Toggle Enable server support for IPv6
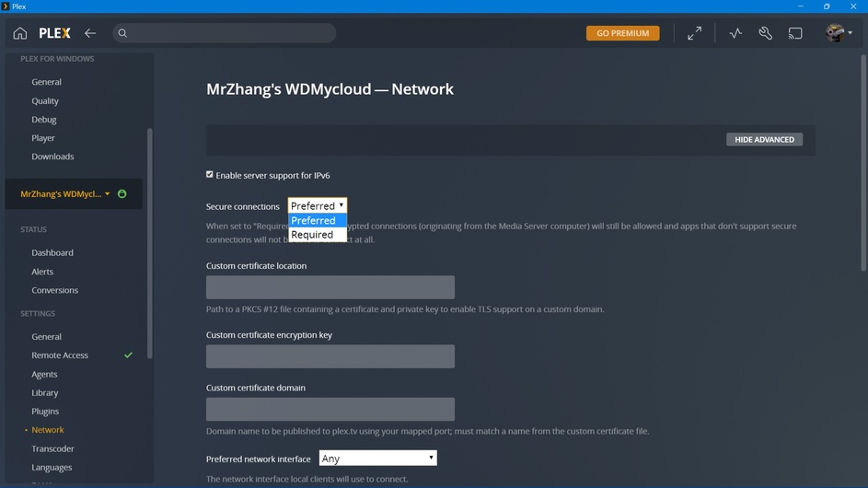 tap(209, 175)
